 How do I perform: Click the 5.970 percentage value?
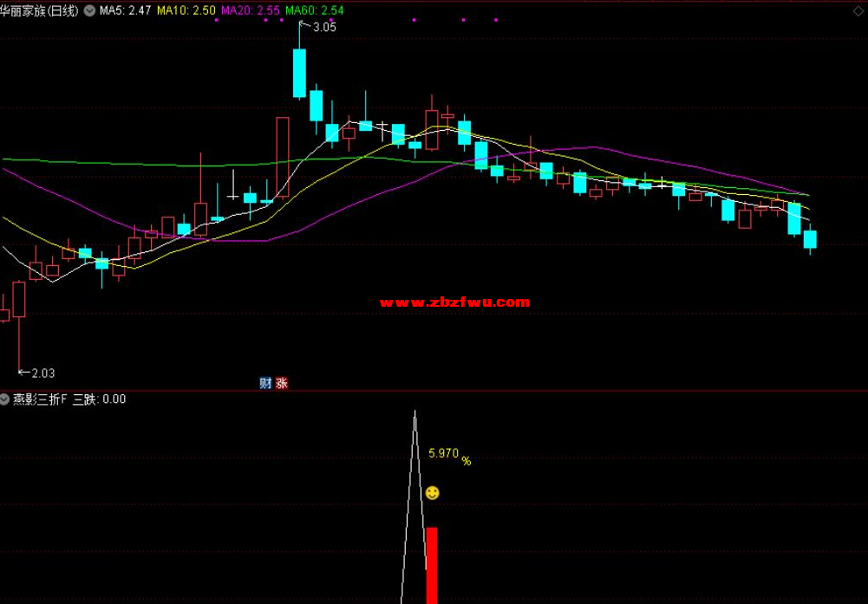pyautogui.click(x=444, y=453)
